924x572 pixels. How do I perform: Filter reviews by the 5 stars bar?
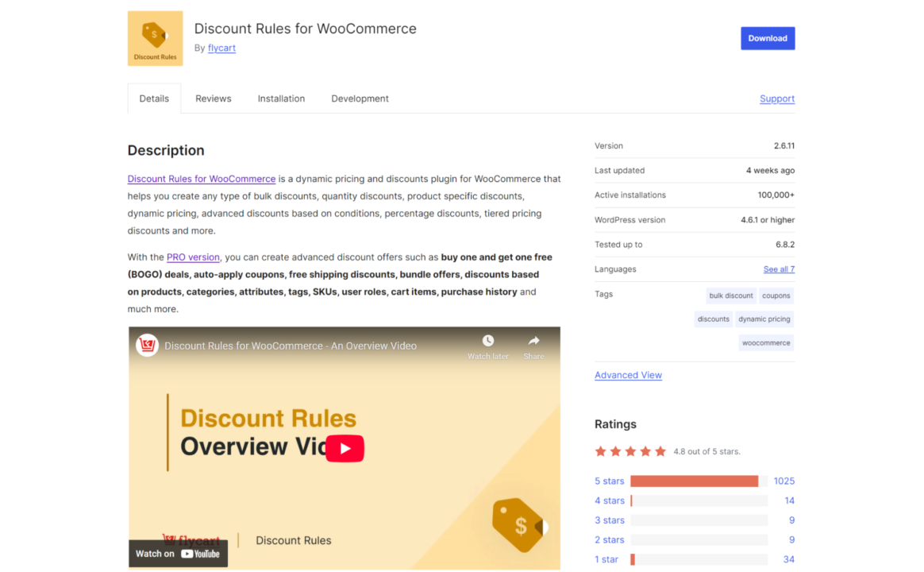click(x=694, y=481)
